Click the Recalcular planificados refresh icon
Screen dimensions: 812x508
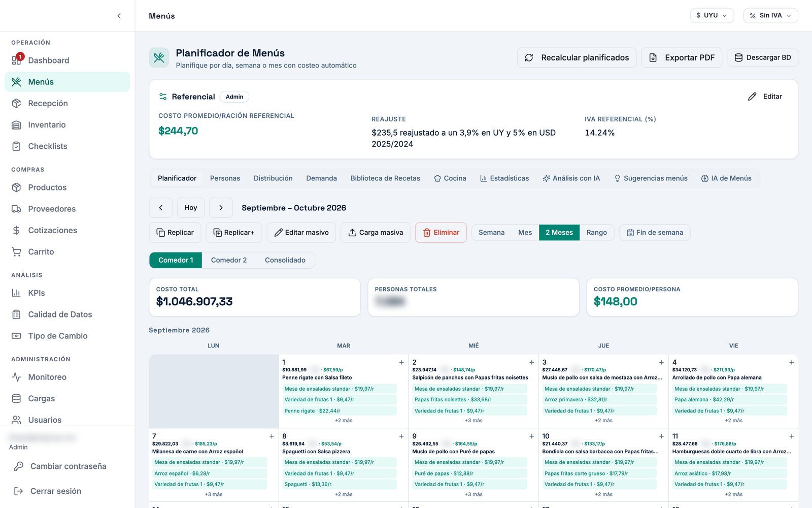click(529, 58)
